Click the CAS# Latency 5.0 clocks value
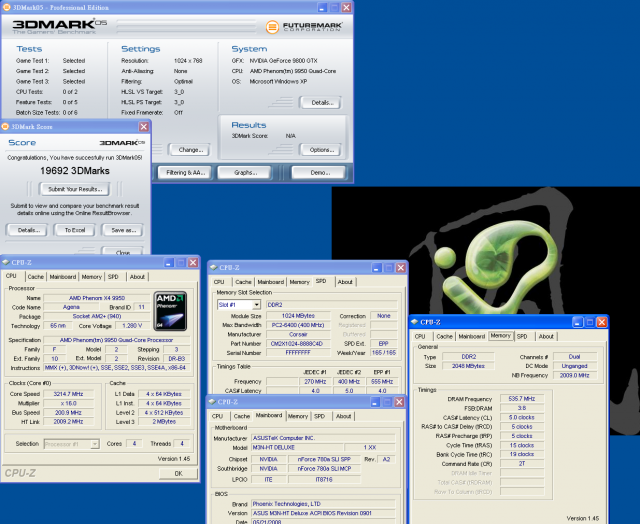The width and height of the screenshot is (640, 524). [522, 417]
